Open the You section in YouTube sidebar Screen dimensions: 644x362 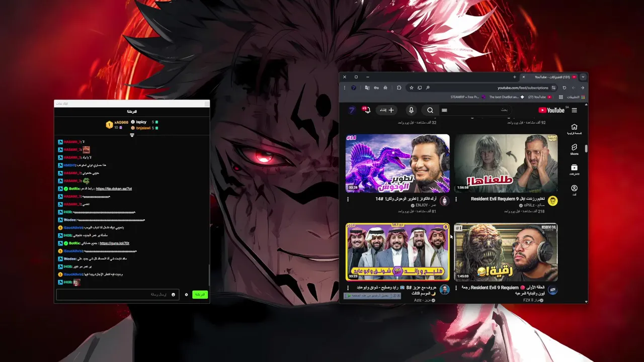(574, 190)
